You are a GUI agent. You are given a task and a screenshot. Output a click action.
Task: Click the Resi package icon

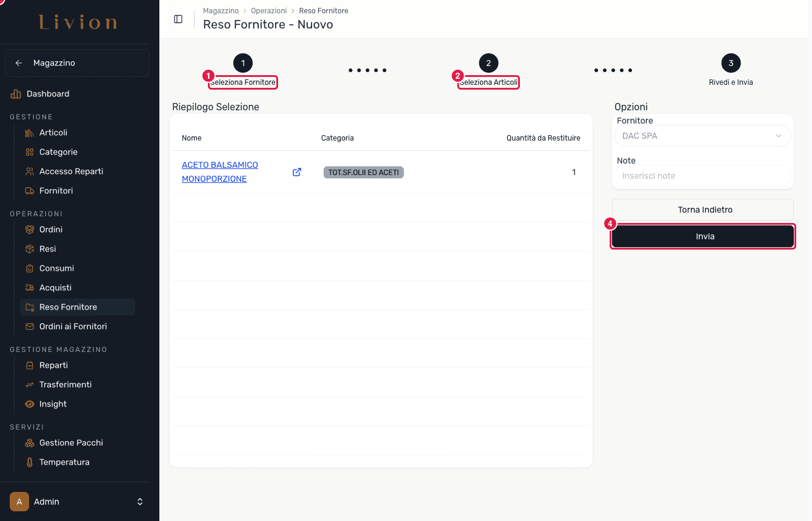pos(30,249)
